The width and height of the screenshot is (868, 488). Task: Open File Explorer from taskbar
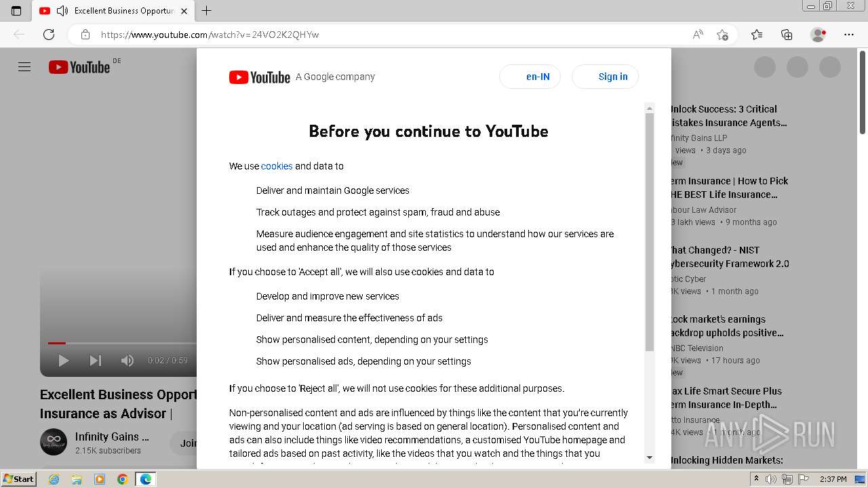point(77,479)
